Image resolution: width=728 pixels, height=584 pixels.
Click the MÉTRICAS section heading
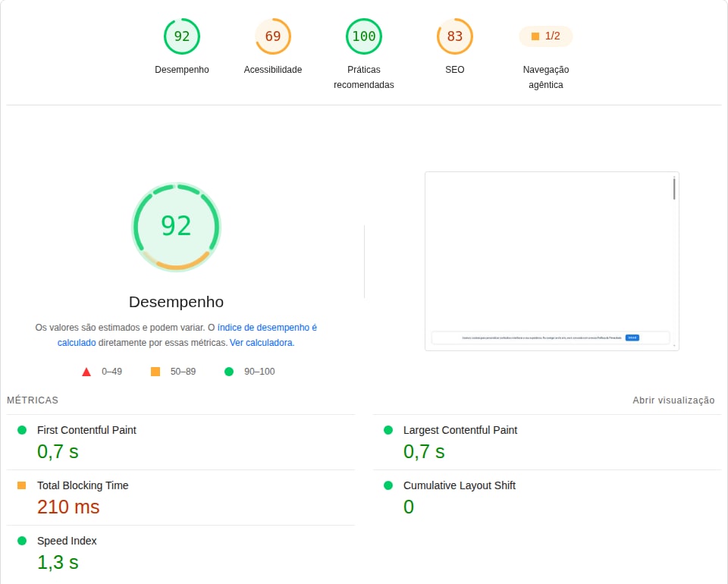[x=33, y=400]
